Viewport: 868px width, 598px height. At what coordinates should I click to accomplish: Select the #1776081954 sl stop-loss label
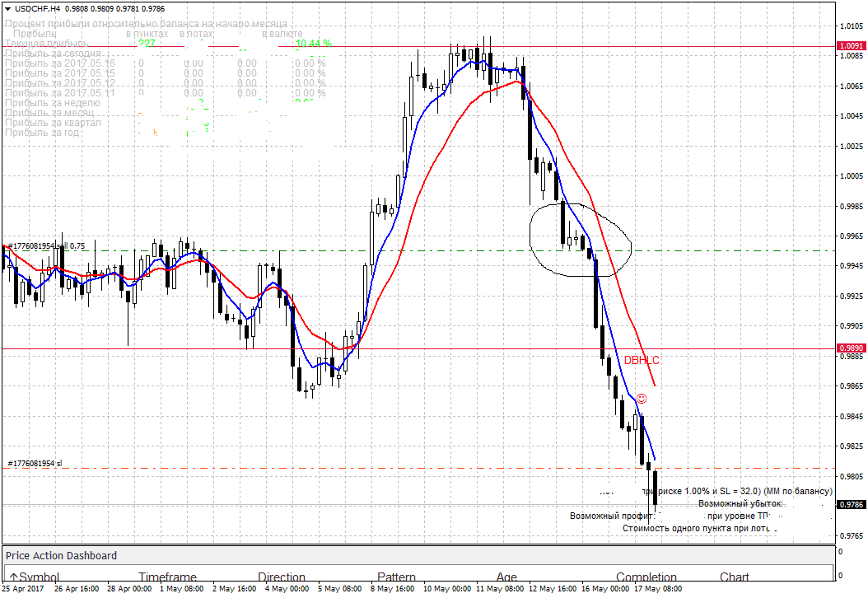click(x=35, y=464)
